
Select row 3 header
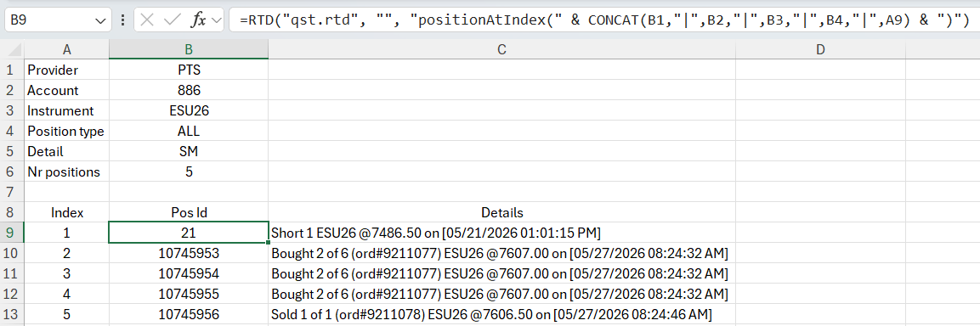pos(12,110)
